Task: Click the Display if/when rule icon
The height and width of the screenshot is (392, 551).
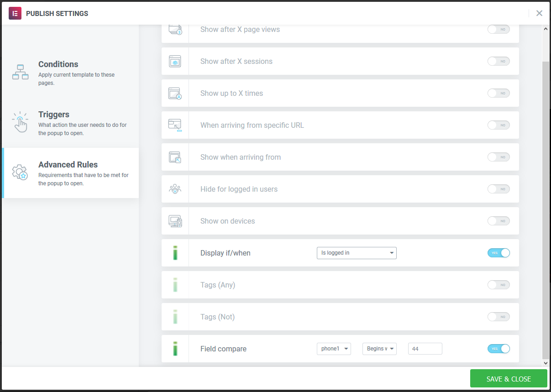Action: coord(175,253)
